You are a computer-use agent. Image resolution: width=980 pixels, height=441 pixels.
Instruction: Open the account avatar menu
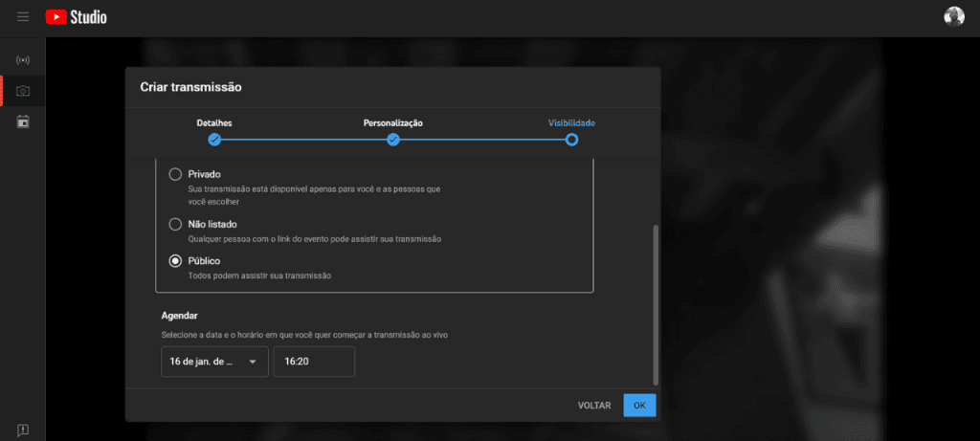(x=954, y=17)
